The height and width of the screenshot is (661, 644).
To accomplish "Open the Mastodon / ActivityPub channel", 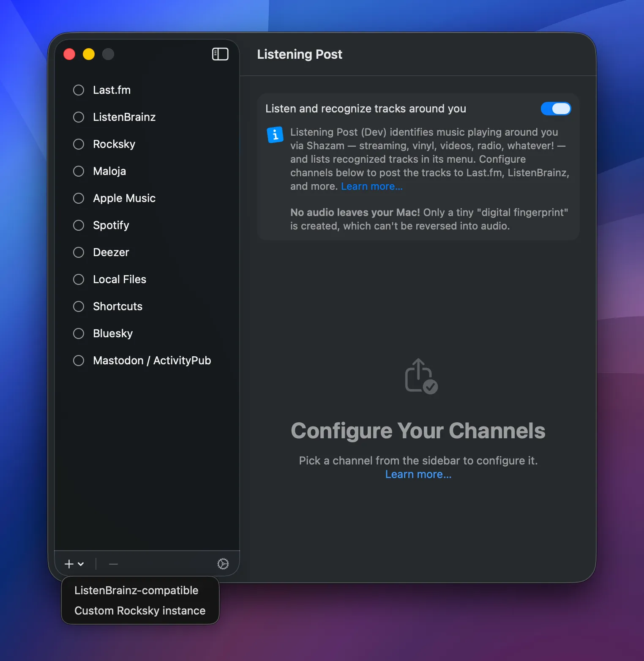I will 152,361.
